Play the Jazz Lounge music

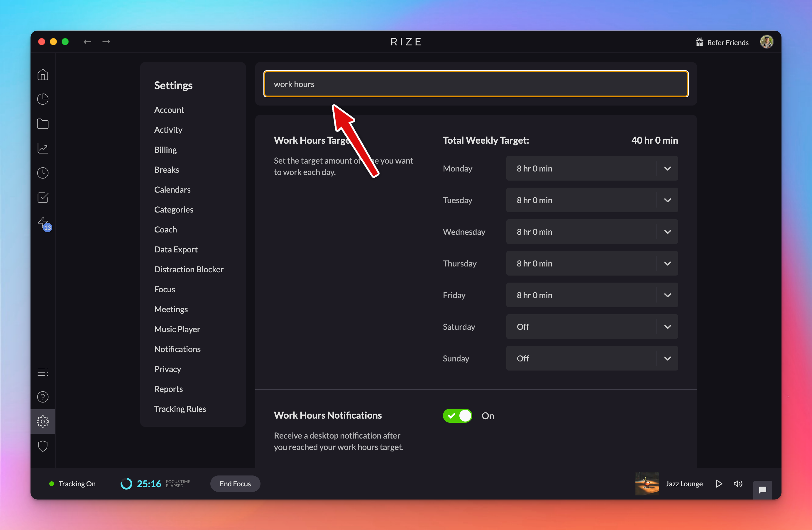tap(718, 484)
